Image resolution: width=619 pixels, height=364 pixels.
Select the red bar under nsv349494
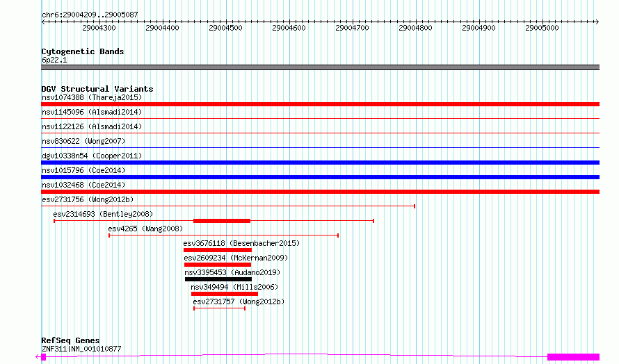click(x=224, y=294)
